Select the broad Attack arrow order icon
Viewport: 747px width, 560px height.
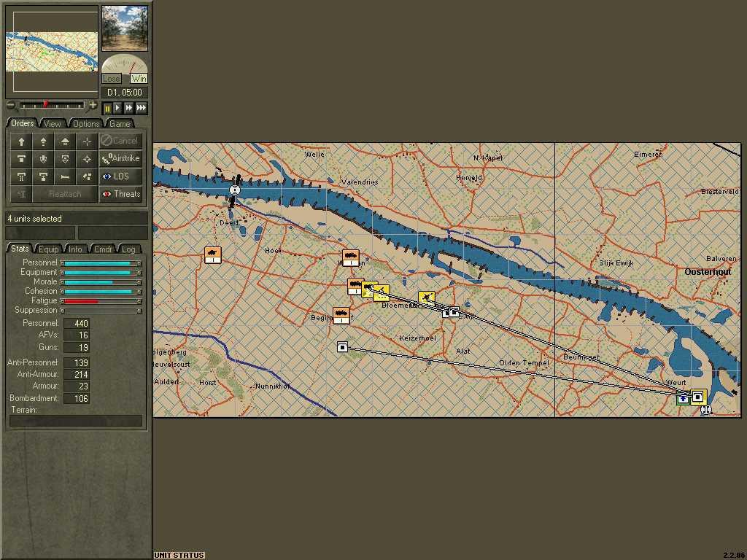pos(65,141)
